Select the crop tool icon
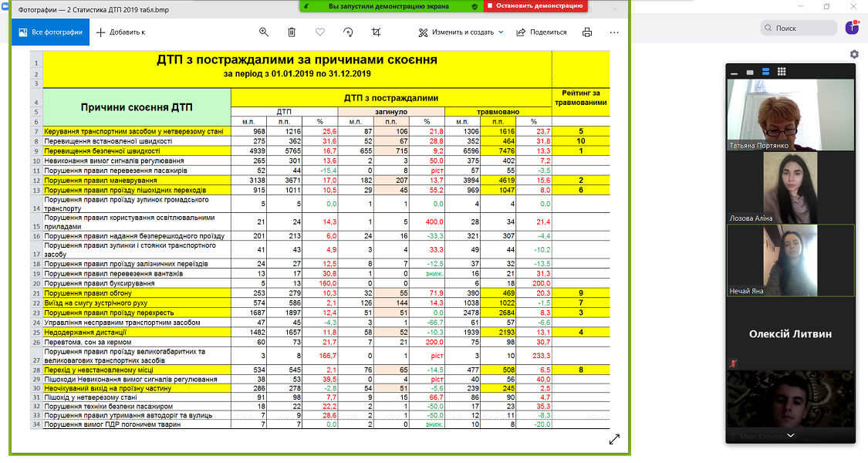 377,32
